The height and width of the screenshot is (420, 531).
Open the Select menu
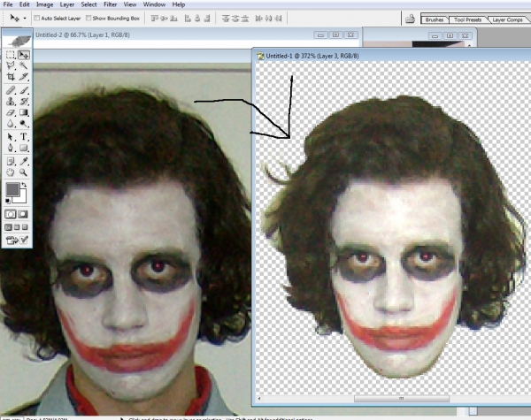coord(88,4)
